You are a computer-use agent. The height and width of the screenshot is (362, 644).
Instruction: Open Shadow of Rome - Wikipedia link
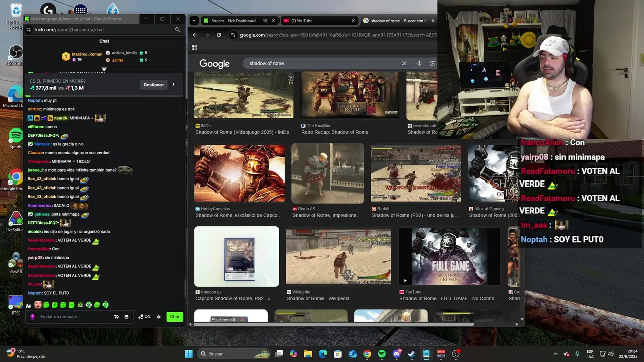coord(318,298)
